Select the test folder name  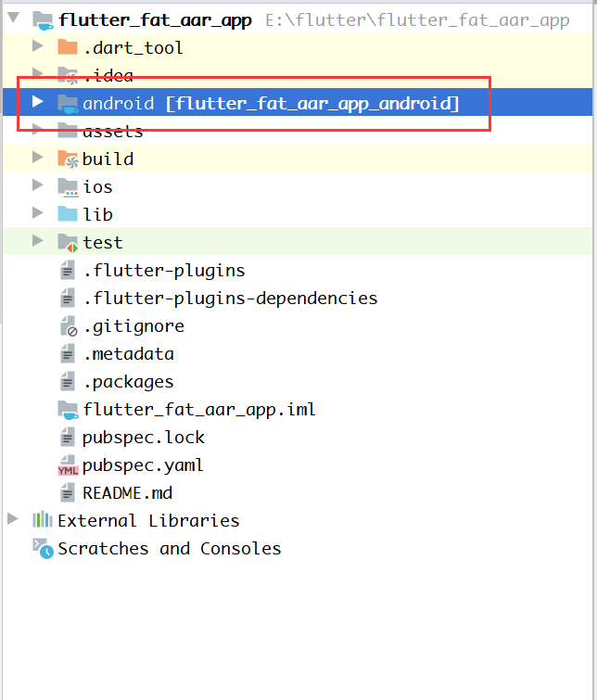(103, 242)
